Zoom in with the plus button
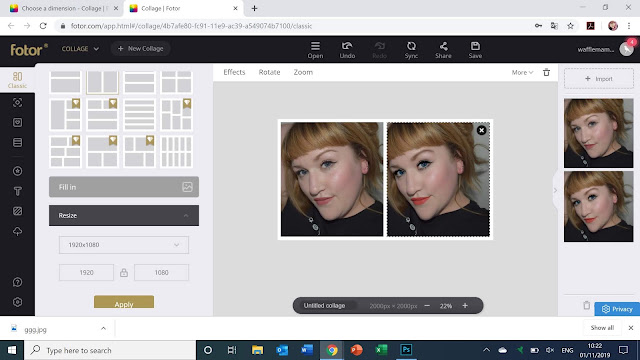 coord(465,306)
